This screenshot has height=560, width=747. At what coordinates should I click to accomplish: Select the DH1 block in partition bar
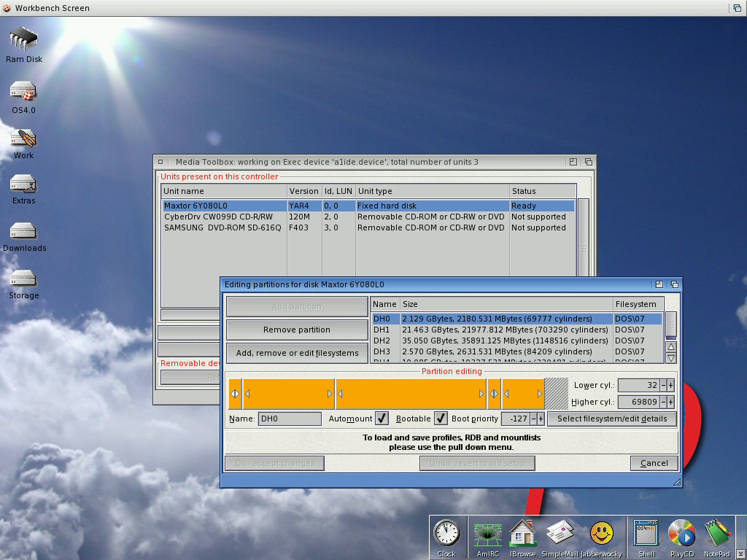288,394
